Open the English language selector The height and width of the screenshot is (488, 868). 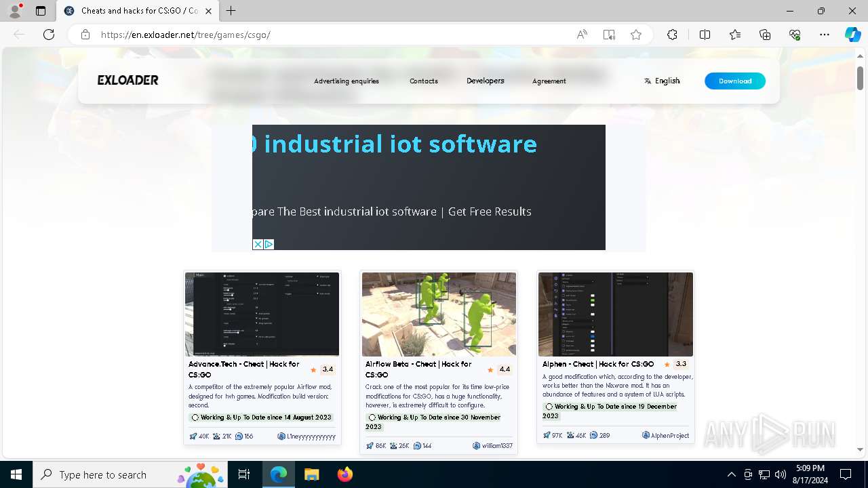(662, 81)
